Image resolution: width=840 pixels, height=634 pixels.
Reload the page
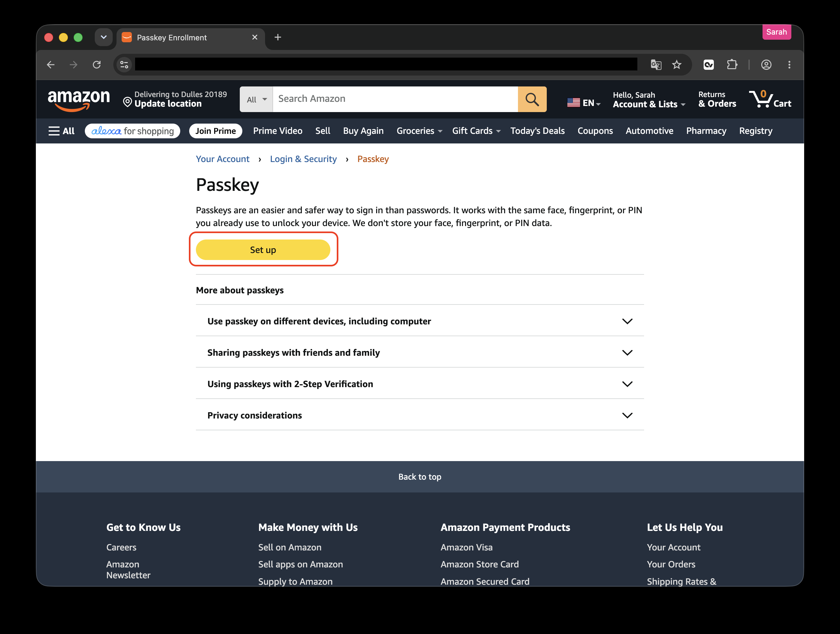pyautogui.click(x=97, y=65)
